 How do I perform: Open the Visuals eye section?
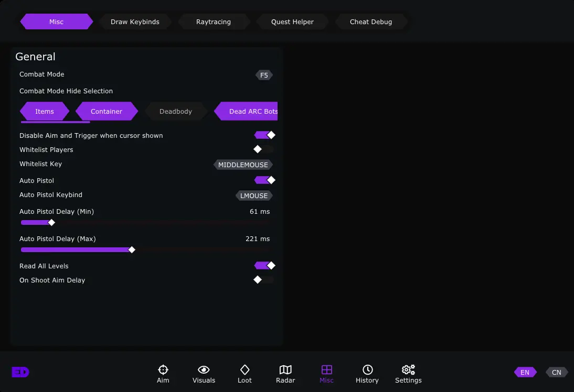[x=204, y=374]
